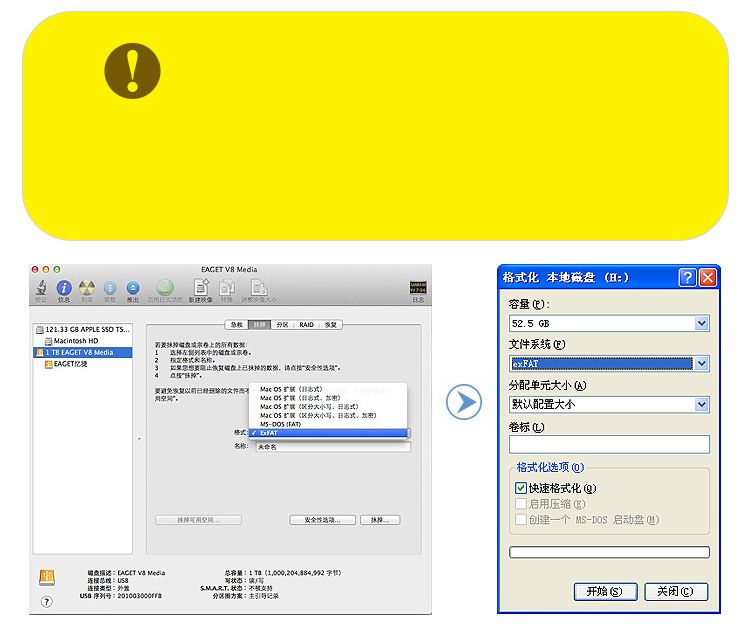Viewport: 750px width, 628px height.
Task: Switch to the RAID tab
Action: (x=306, y=325)
